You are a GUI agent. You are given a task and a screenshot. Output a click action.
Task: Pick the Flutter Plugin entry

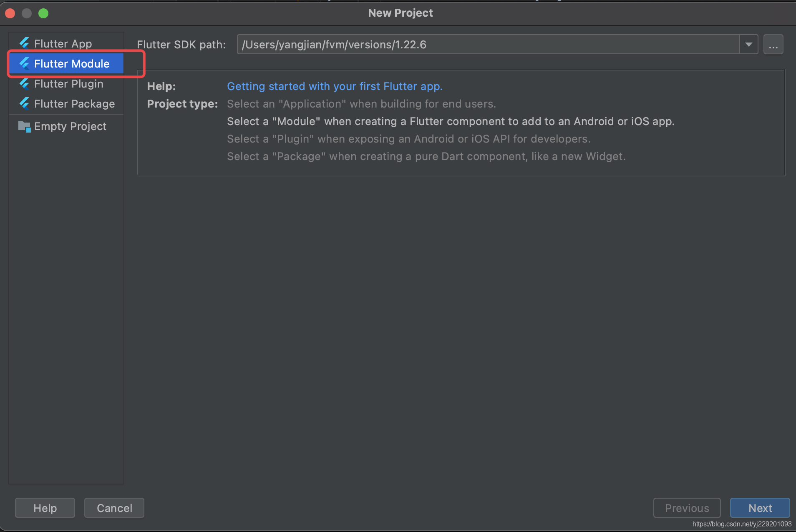[66, 83]
